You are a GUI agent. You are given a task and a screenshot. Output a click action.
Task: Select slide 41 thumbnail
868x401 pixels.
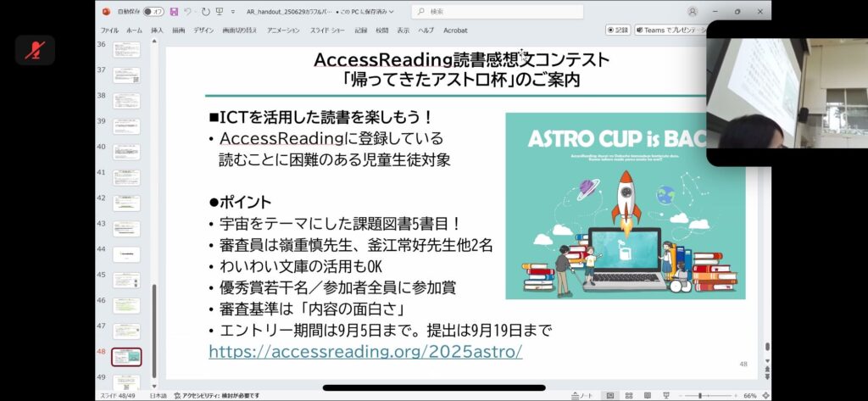click(x=127, y=178)
